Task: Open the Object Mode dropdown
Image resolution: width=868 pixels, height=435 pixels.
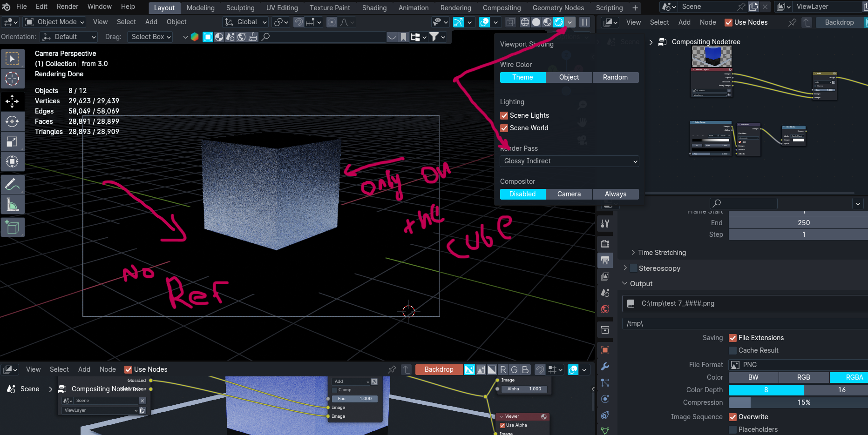Action: (x=54, y=22)
